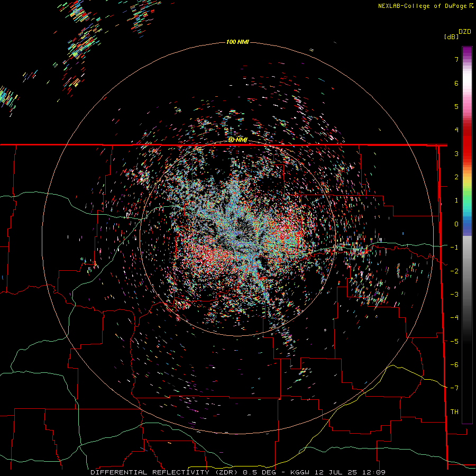Click the 4 tick label on colorbar
The height and width of the screenshot is (476, 476).
456,130
